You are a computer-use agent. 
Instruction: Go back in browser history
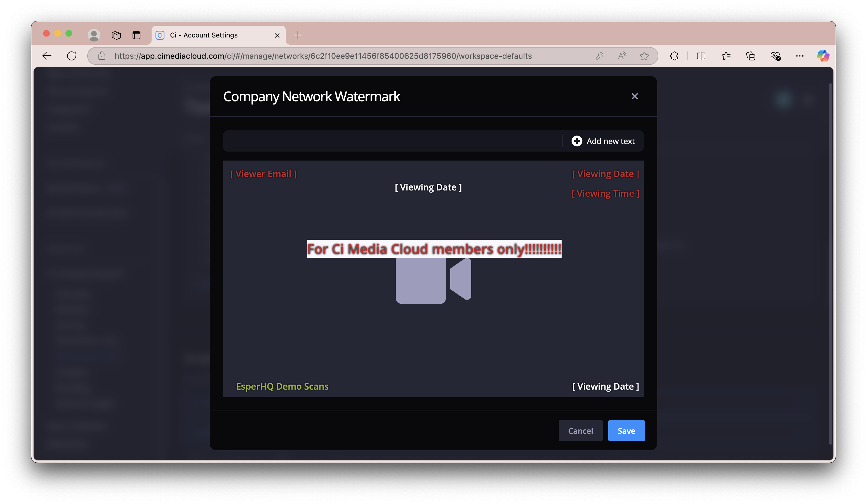click(47, 56)
